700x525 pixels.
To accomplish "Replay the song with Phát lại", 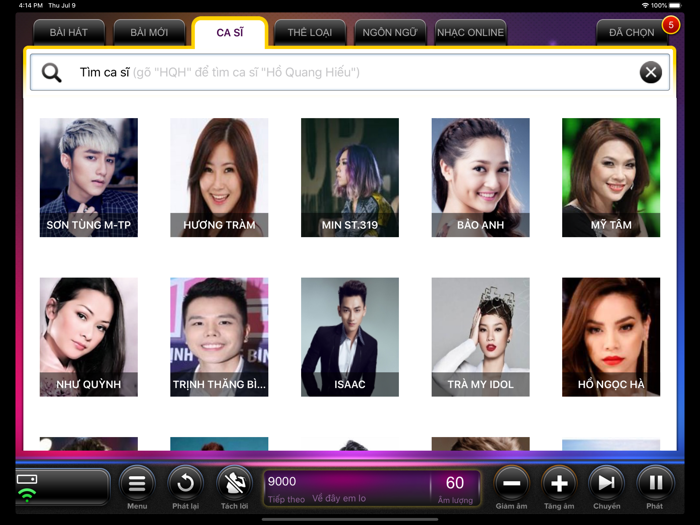I will point(185,483).
